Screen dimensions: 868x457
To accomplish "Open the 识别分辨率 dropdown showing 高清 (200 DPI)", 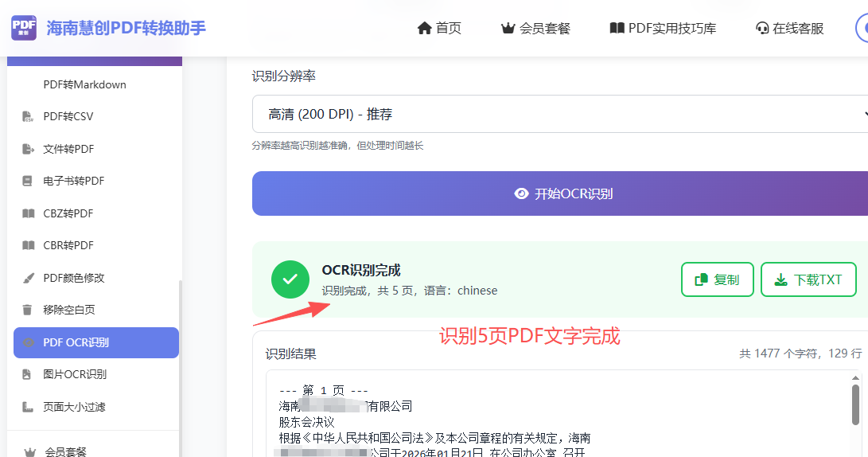I will [x=559, y=114].
